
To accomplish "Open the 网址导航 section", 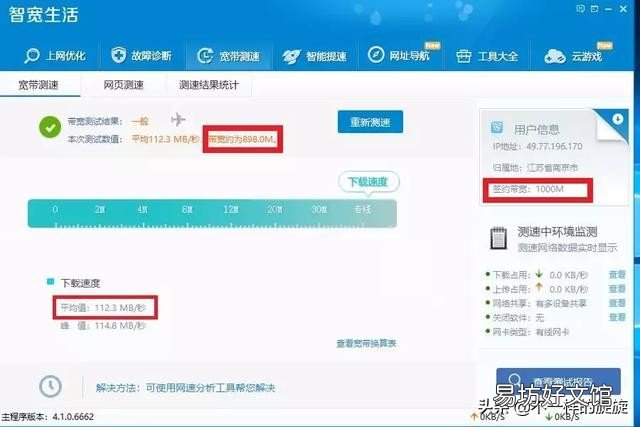I will [x=399, y=55].
